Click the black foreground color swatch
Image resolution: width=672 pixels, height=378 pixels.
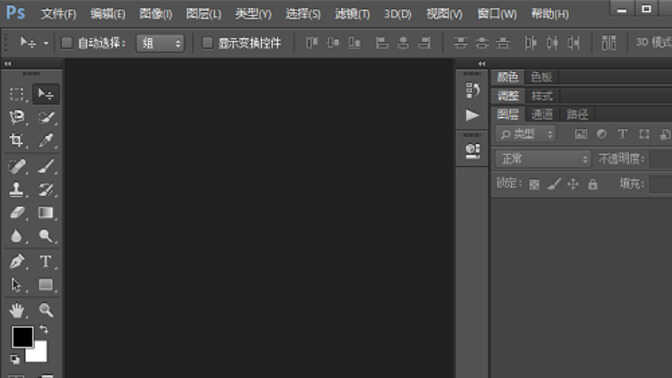click(22, 337)
